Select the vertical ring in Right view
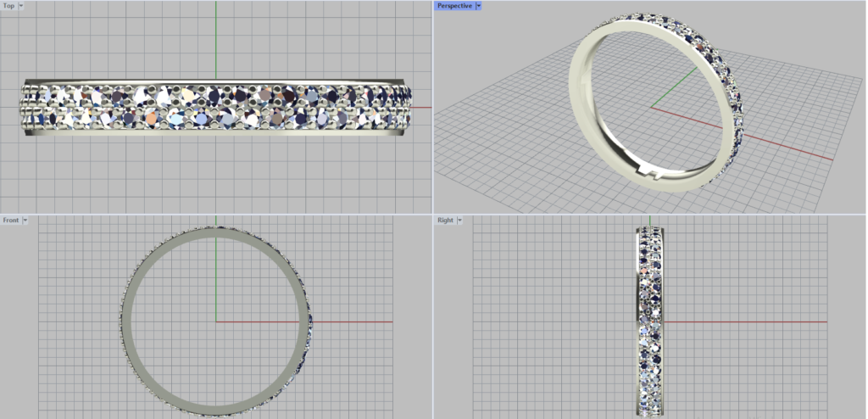 click(649, 322)
